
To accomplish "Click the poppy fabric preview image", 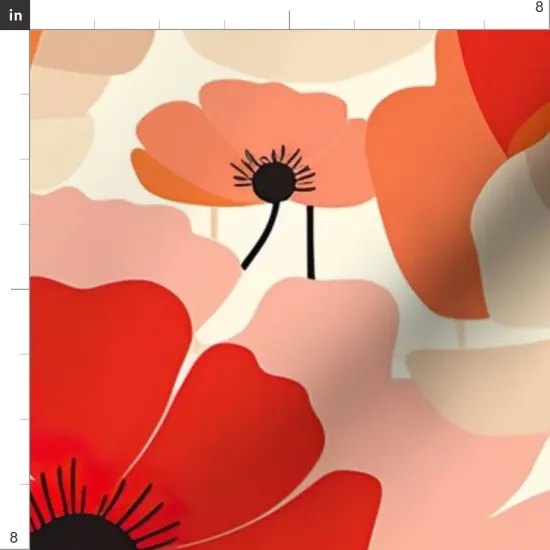I will pyautogui.click(x=290, y=290).
